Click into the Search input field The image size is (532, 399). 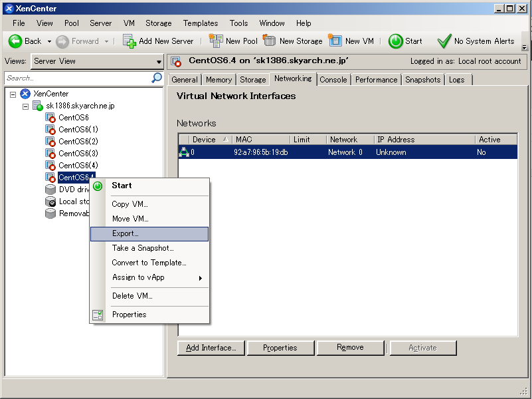78,78
